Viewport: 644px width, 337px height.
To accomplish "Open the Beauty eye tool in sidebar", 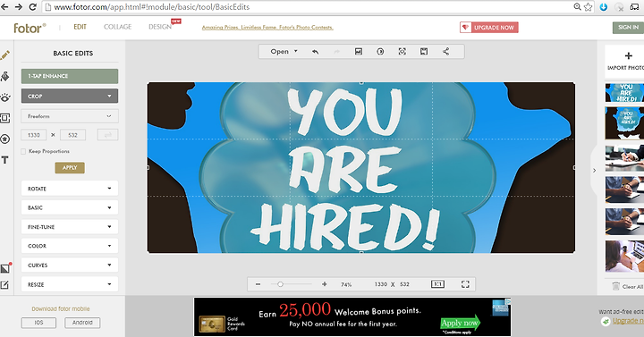I will pos(5,97).
